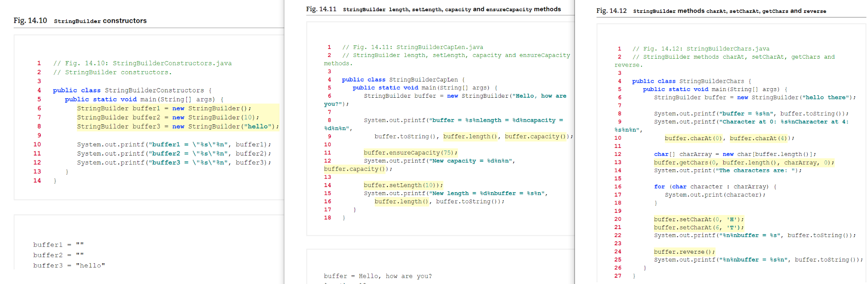868x284 pixels.
Task: Click printf 'buffer = %s%n', buffer.toString() on line 8
Action: [x=751, y=114]
